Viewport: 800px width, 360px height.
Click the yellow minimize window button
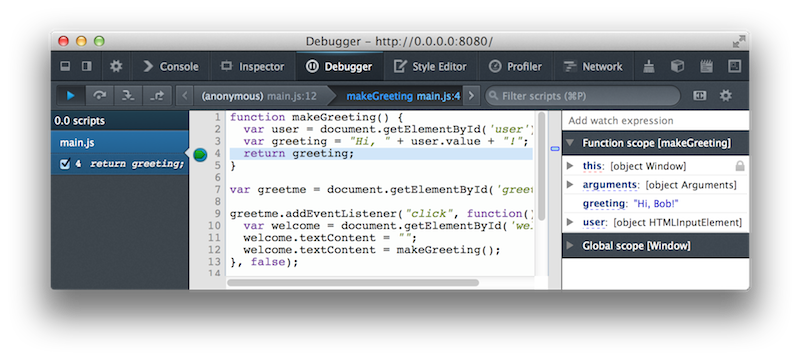[81, 41]
